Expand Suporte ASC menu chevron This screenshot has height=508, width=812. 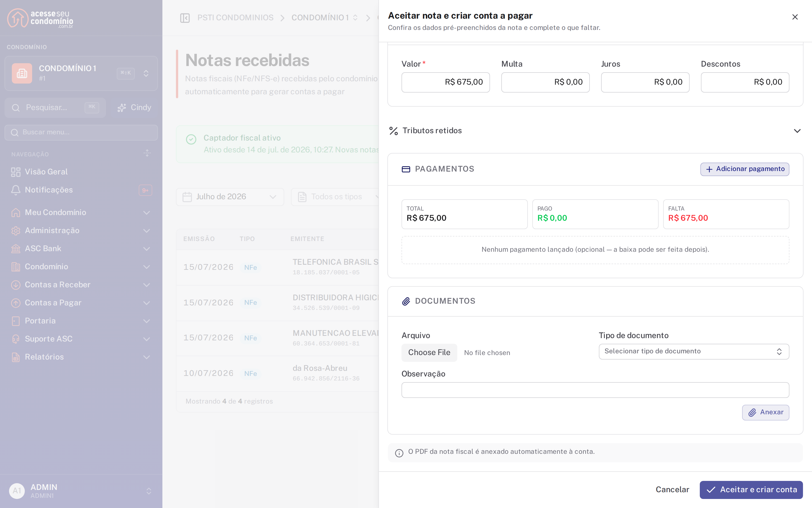pyautogui.click(x=147, y=339)
